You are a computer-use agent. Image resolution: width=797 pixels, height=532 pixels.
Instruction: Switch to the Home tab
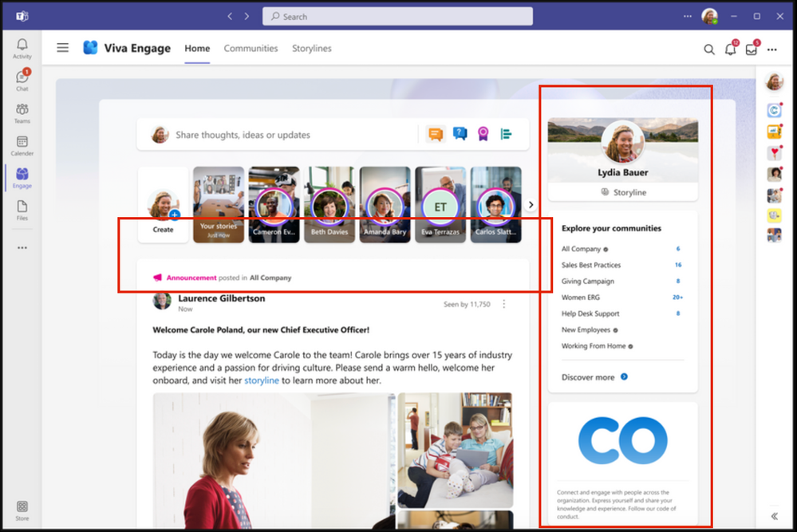point(197,49)
